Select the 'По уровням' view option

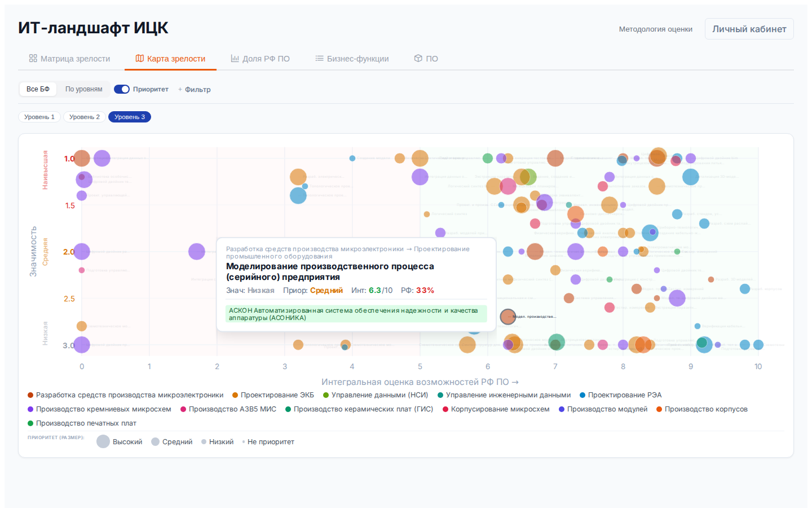[84, 89]
